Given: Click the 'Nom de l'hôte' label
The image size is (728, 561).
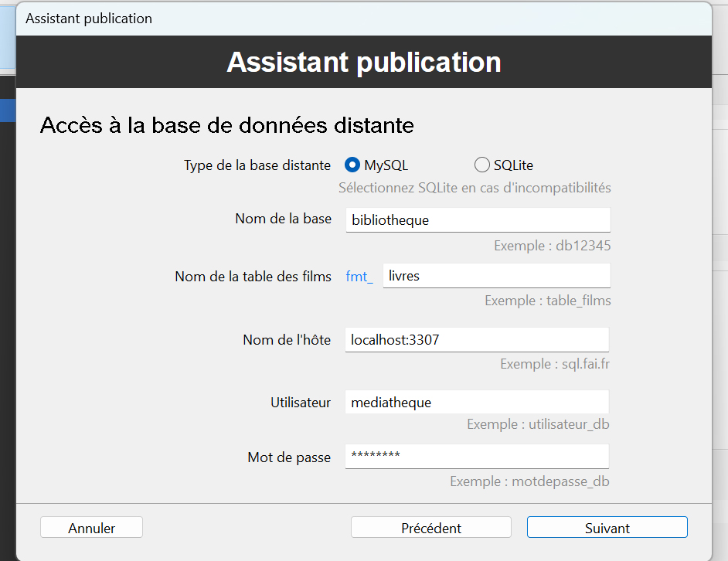Looking at the screenshot, I should point(286,340).
